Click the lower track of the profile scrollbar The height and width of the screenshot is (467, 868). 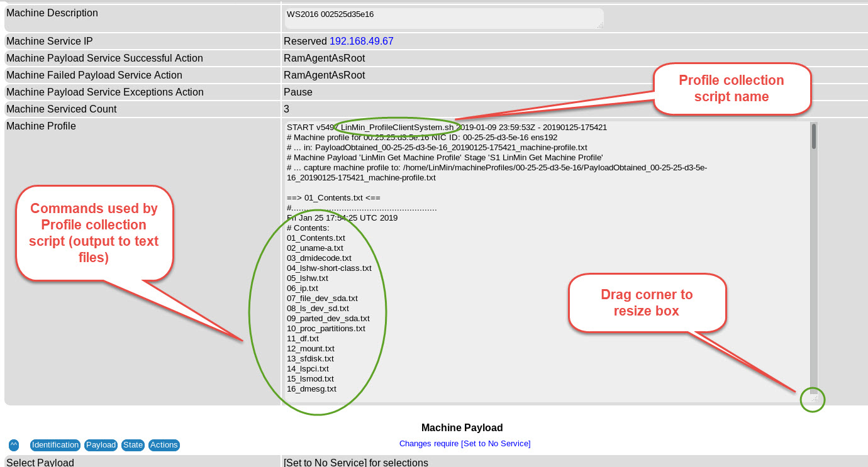pyautogui.click(x=813, y=283)
